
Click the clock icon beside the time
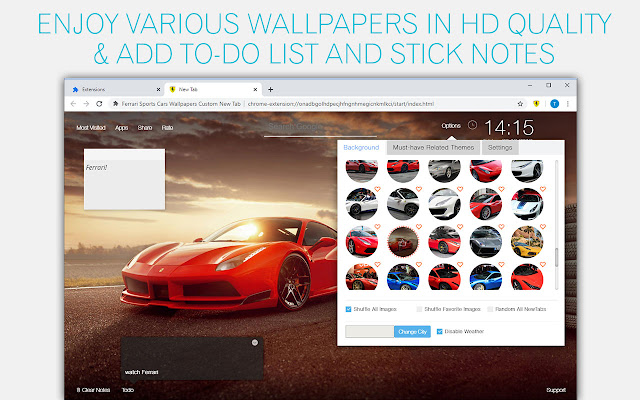click(472, 125)
